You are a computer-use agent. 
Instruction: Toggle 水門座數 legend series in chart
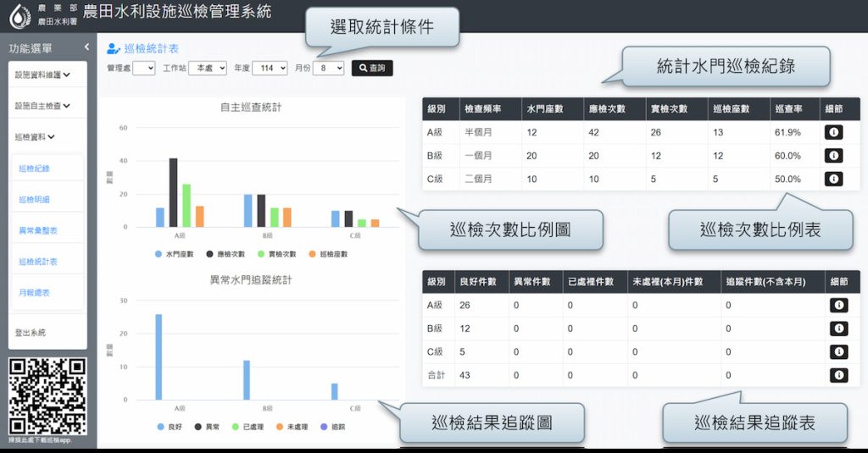coord(173,254)
